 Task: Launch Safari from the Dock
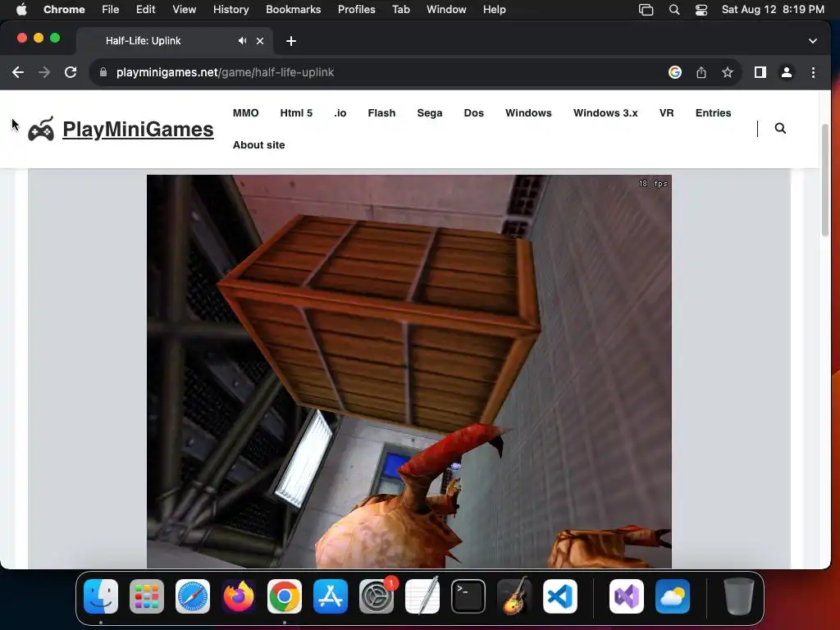pos(193,596)
